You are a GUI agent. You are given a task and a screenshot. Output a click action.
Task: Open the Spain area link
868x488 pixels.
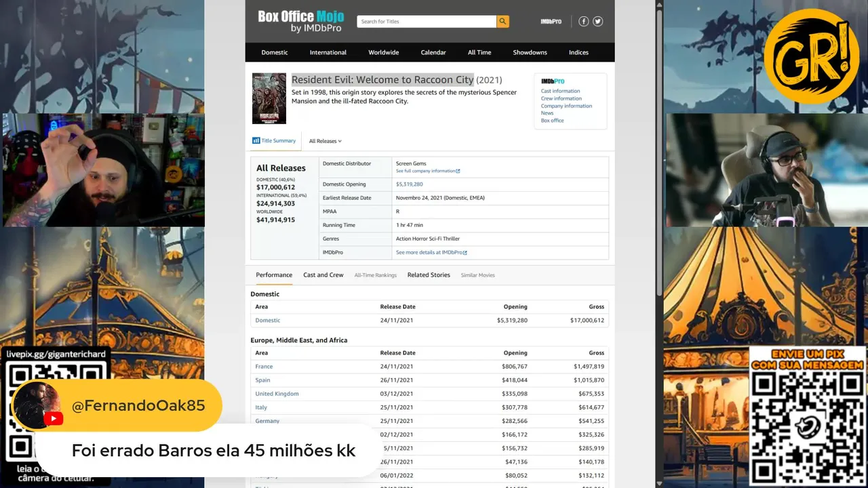click(262, 380)
